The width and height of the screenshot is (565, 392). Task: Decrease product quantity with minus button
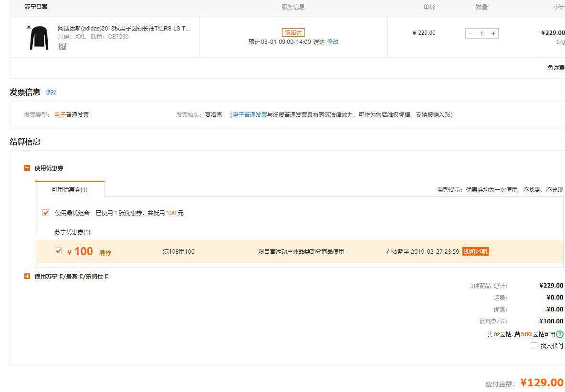point(470,33)
